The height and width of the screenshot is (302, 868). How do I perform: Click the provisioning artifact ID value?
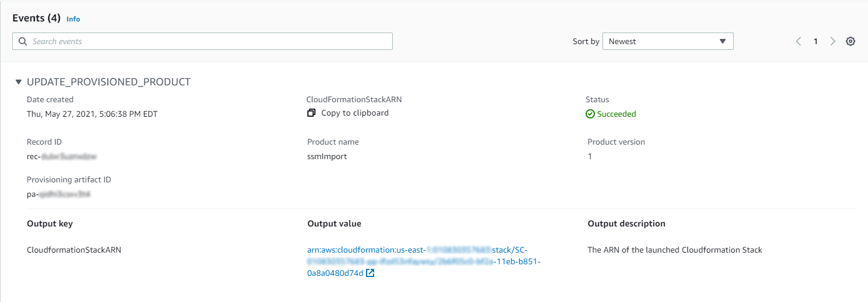click(59, 195)
